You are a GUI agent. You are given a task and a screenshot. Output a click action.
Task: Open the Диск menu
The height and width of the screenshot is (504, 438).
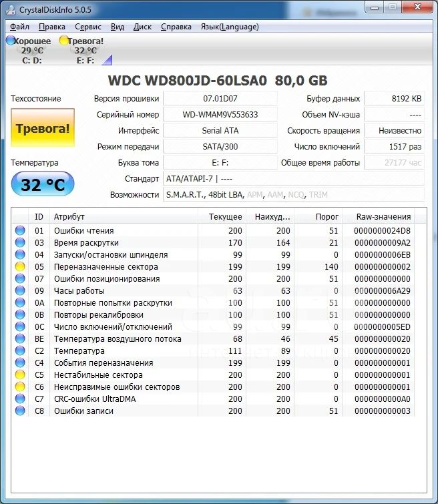coord(142,27)
